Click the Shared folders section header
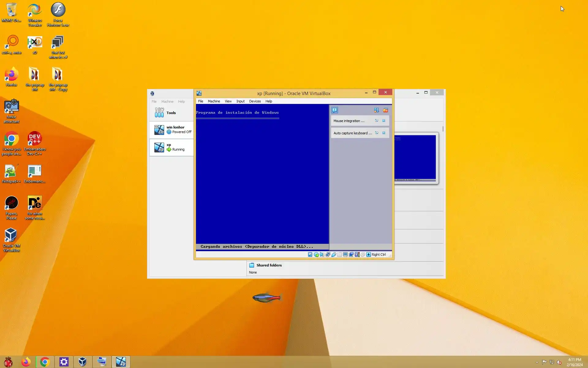 [269, 265]
